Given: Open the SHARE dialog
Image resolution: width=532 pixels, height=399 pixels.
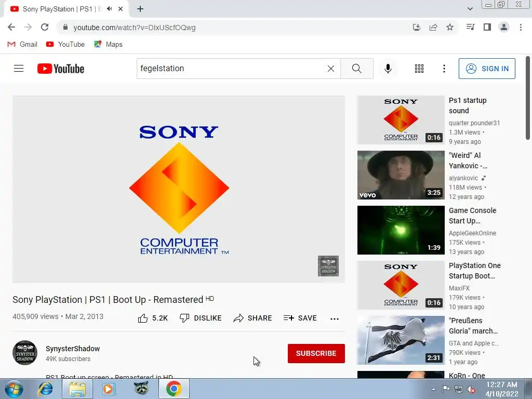Looking at the screenshot, I should point(253,318).
